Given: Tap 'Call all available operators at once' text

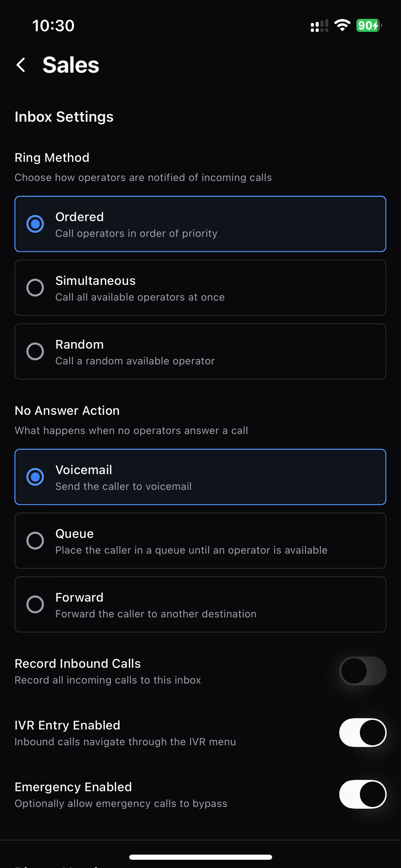Looking at the screenshot, I should pos(140,297).
